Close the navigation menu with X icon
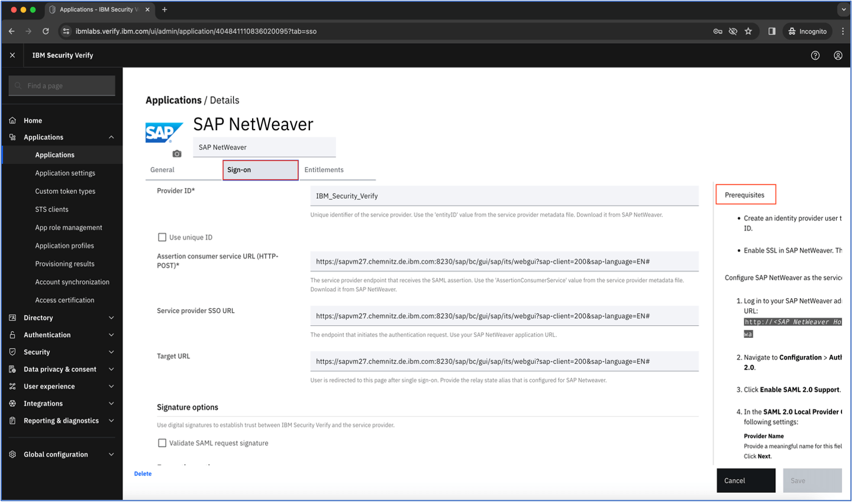The image size is (855, 504). [12, 56]
